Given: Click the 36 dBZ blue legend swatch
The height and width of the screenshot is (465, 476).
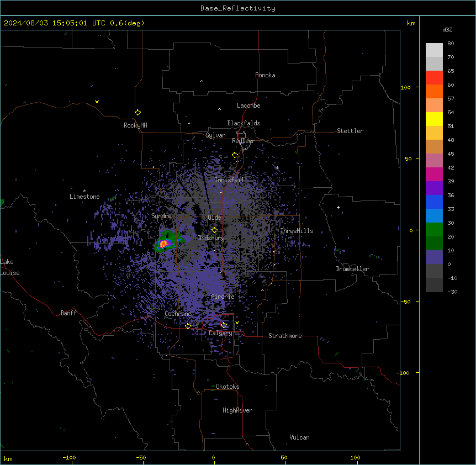Looking at the screenshot, I should (434, 202).
